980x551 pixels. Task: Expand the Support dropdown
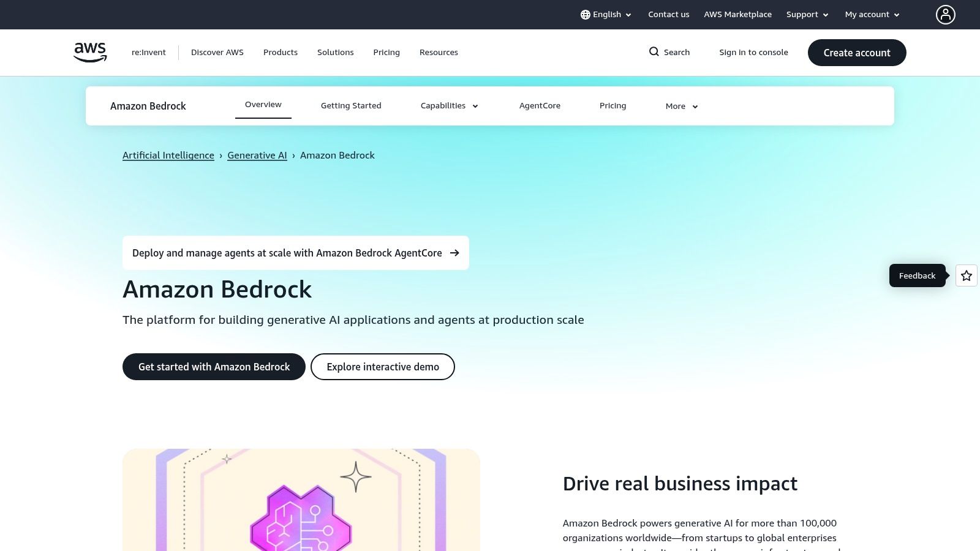[807, 14]
